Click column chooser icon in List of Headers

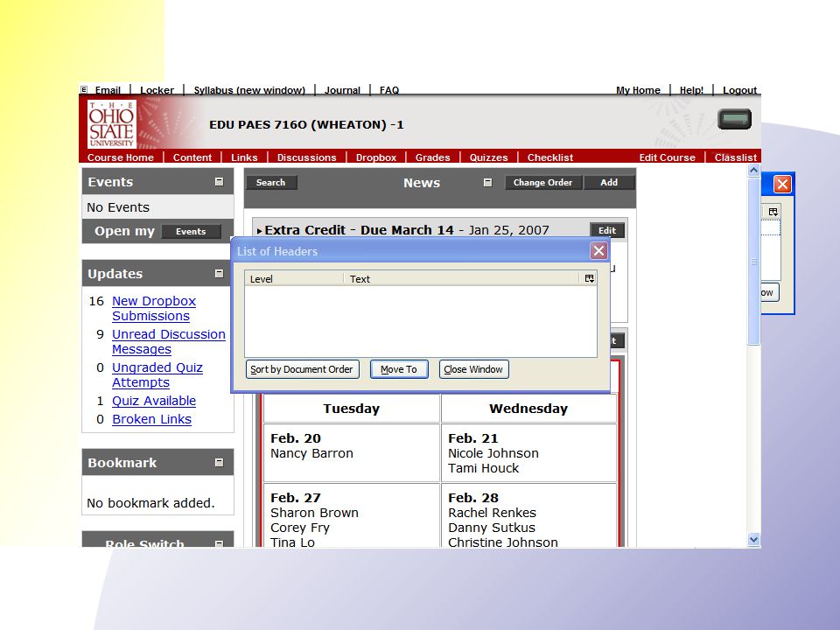[x=589, y=278]
